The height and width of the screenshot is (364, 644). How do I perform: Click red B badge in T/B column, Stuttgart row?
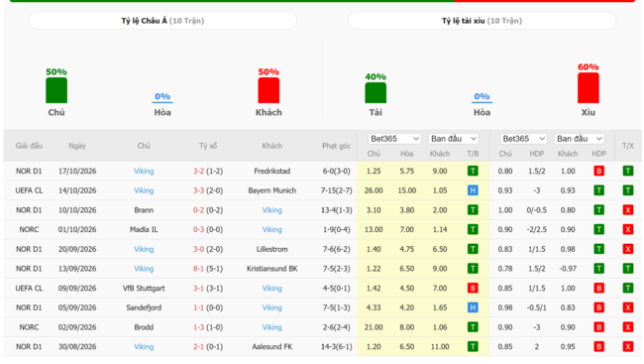pos(473,289)
